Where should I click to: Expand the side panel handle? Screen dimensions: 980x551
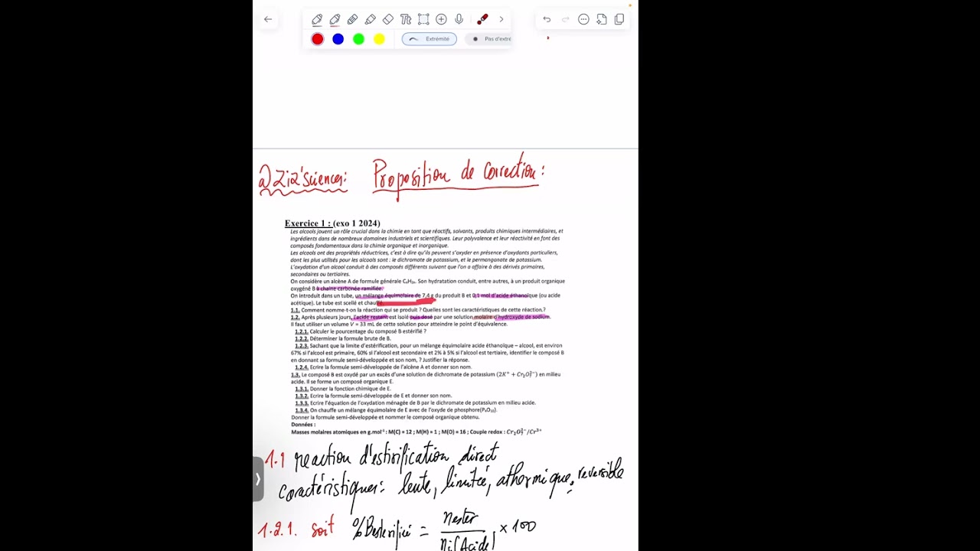(258, 479)
